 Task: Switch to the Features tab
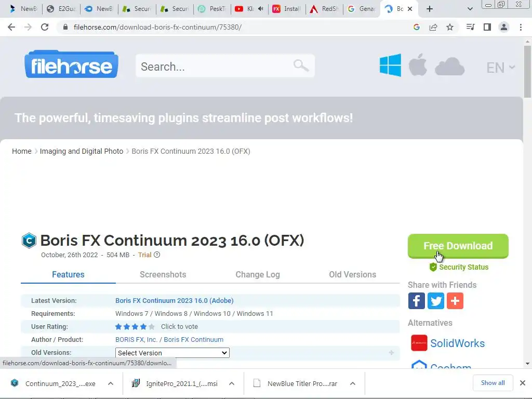coord(68,274)
